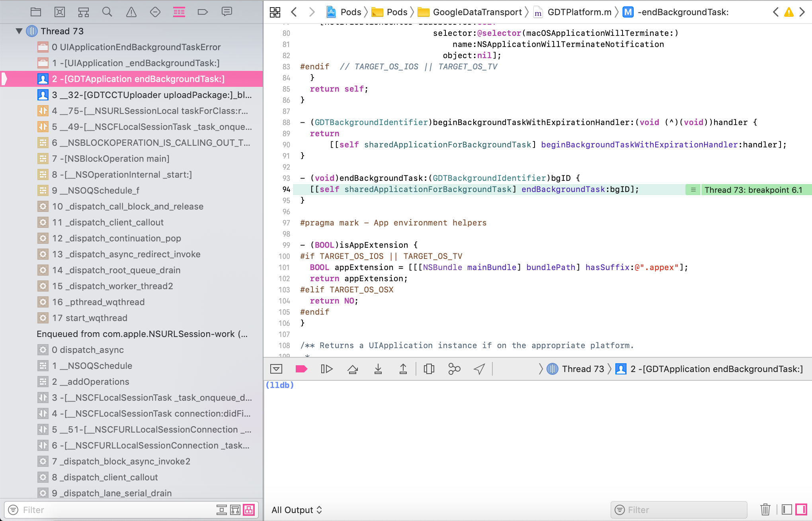Step over the current line
This screenshot has height=521, width=812.
[353, 369]
